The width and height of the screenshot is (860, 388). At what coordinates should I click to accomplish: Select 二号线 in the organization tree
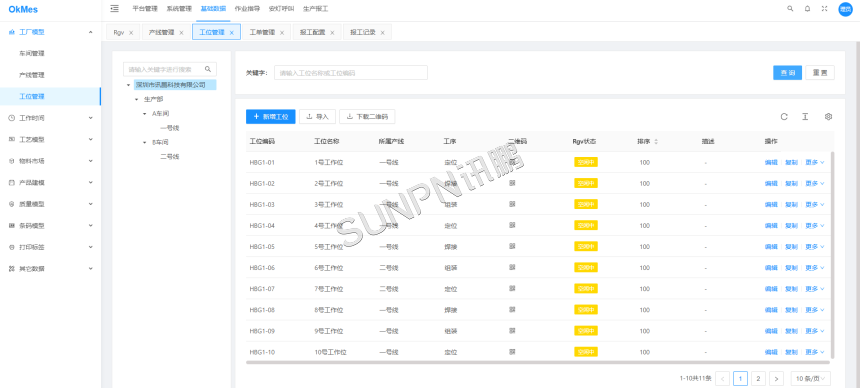coord(169,156)
